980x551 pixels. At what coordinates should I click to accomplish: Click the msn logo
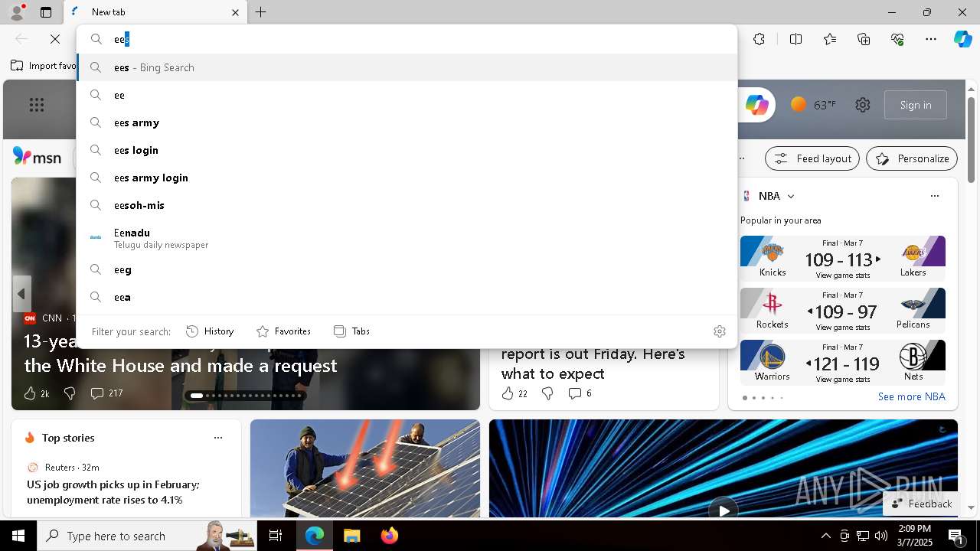[37, 157]
